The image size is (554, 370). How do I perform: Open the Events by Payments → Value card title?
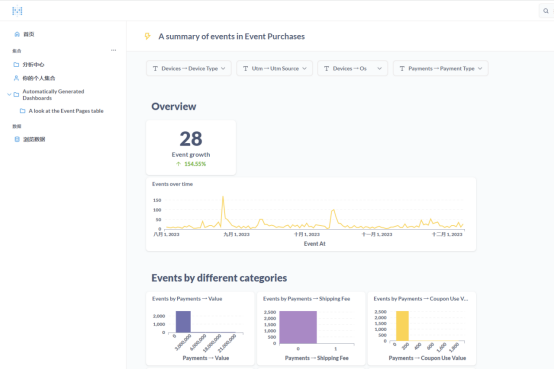coord(187,299)
